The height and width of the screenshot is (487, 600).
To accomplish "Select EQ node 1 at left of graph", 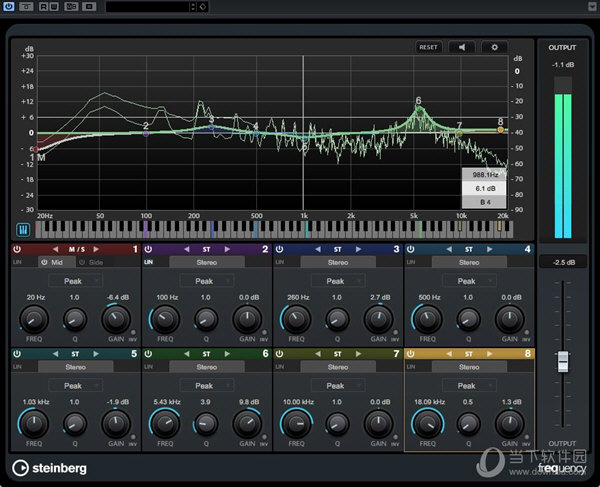I will (36, 150).
